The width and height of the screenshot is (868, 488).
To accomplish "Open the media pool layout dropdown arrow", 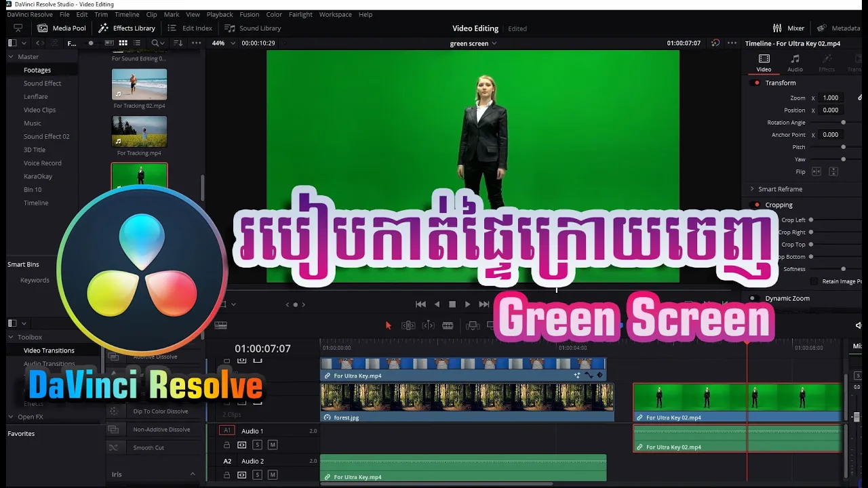I will coord(24,43).
